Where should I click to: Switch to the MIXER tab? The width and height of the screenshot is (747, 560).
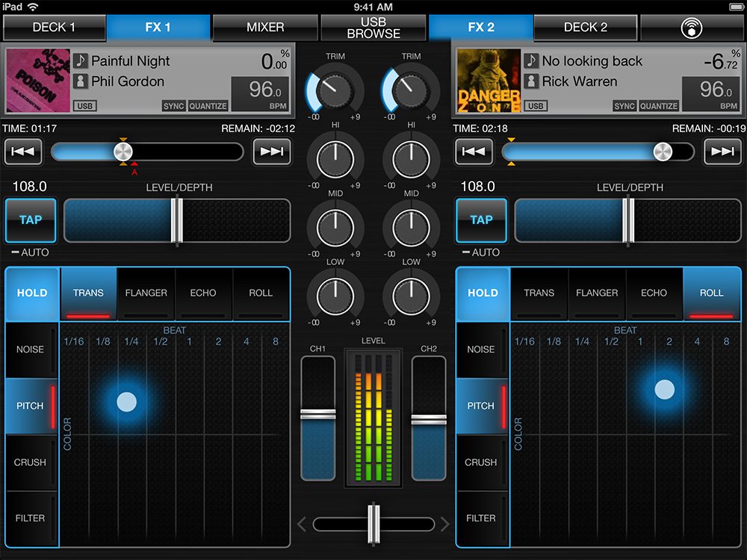click(265, 28)
